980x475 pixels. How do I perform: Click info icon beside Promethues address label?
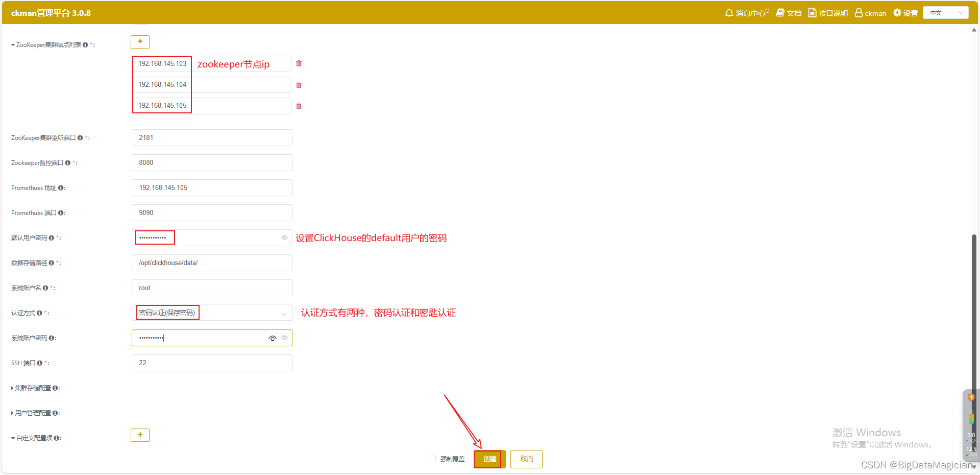[x=61, y=188]
